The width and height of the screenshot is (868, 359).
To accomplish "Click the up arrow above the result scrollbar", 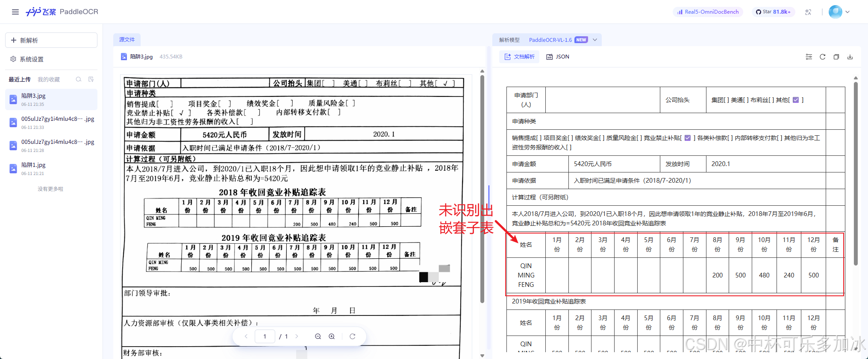I will [x=856, y=78].
